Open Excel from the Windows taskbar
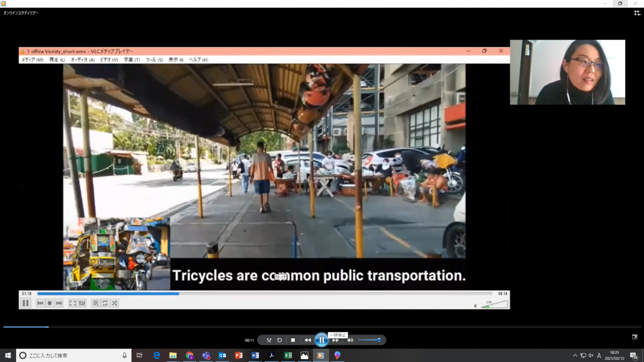The image size is (644, 362). [288, 355]
